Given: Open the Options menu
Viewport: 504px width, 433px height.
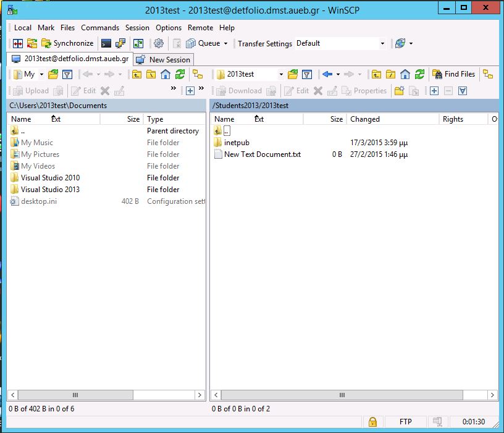Looking at the screenshot, I should [x=169, y=28].
